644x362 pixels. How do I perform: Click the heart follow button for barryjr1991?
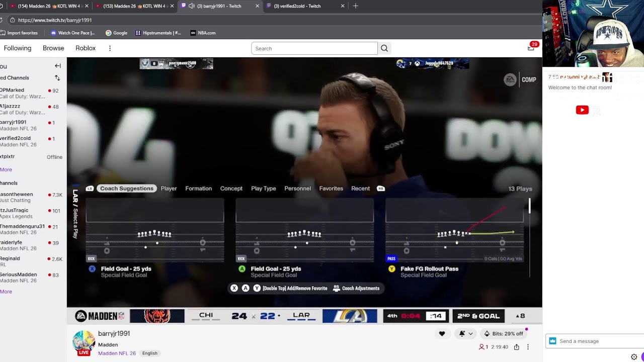tap(442, 333)
